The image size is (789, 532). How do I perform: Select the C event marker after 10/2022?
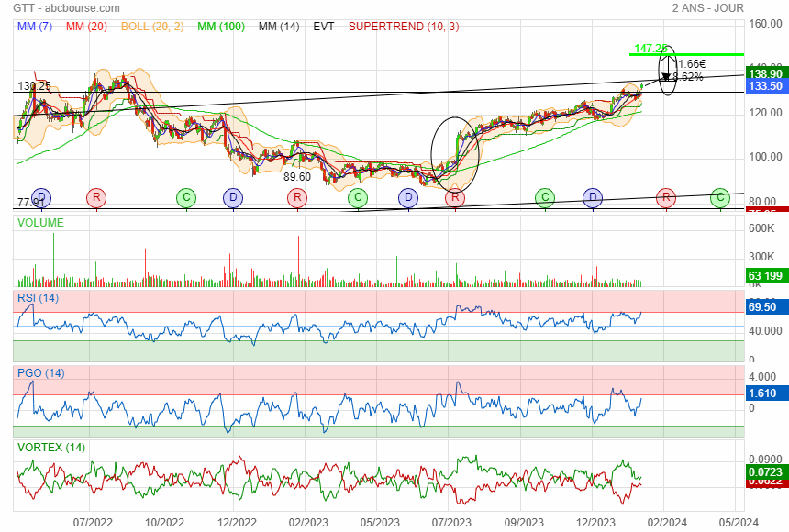point(186,197)
